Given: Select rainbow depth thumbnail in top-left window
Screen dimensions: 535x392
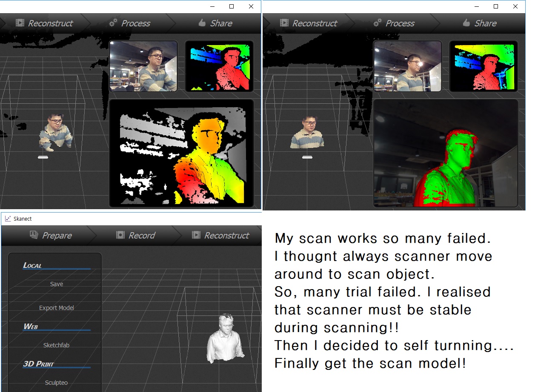Looking at the screenshot, I should click(x=219, y=66).
